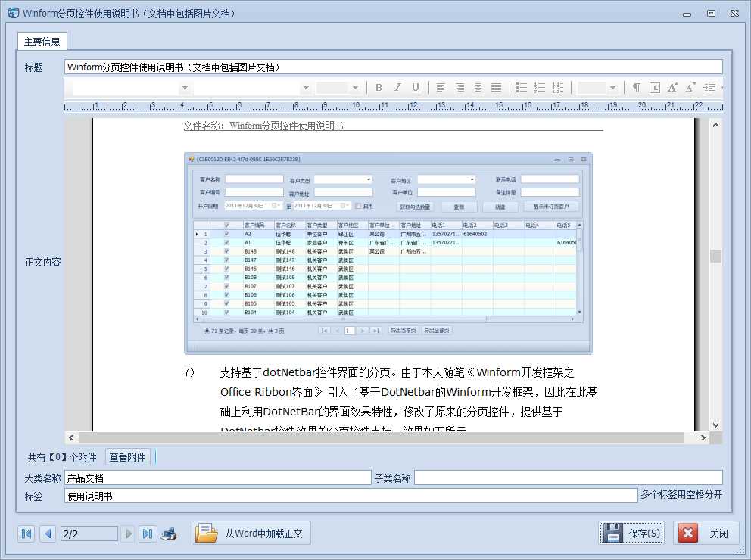Click the 共有【0】个附件 attachment count label

click(x=62, y=457)
